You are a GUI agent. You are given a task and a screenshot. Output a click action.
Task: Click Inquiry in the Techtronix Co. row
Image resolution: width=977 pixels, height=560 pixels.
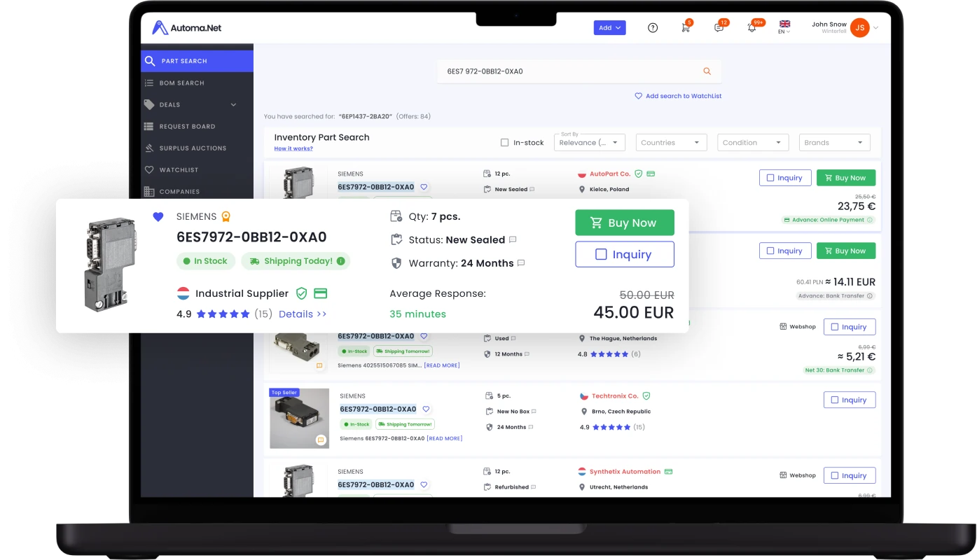(x=850, y=400)
